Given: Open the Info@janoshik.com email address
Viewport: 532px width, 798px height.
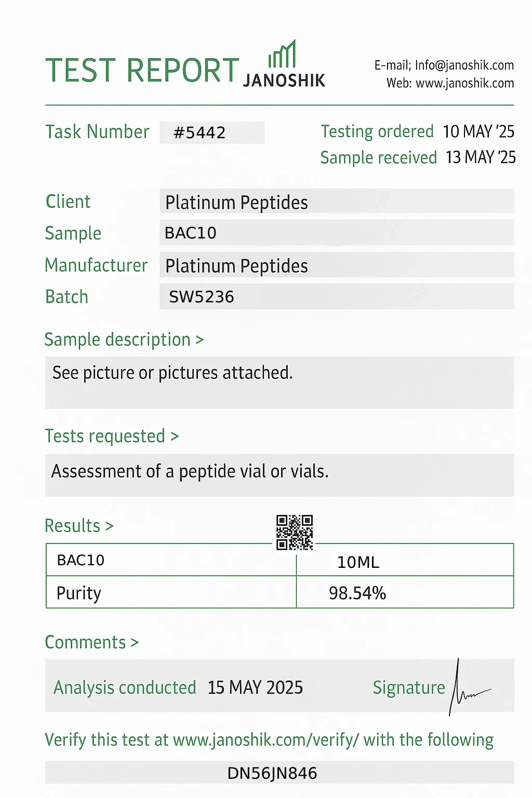Looking at the screenshot, I should click(464, 65).
